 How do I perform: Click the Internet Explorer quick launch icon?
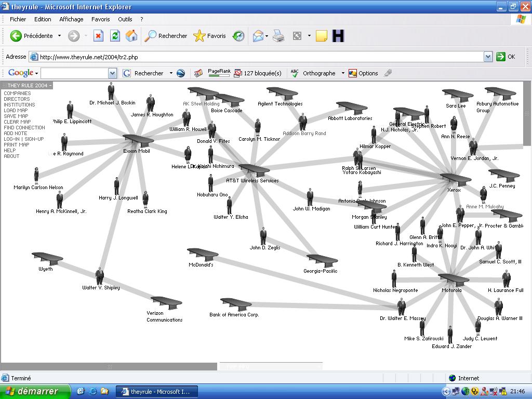pos(92,391)
